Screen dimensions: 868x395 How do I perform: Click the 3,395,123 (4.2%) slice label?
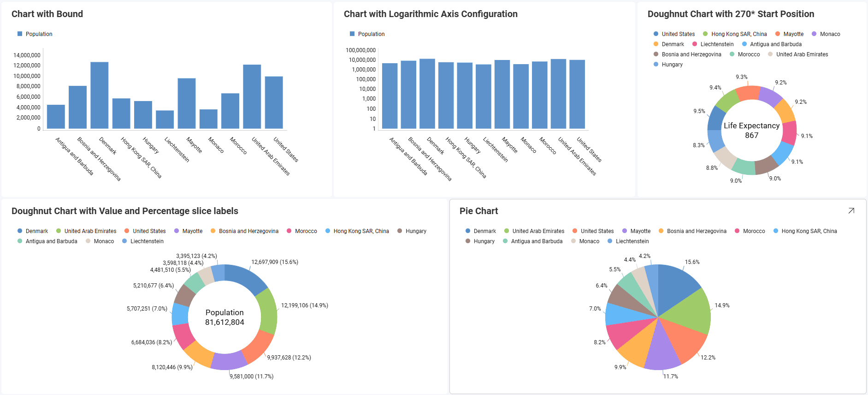pyautogui.click(x=196, y=256)
